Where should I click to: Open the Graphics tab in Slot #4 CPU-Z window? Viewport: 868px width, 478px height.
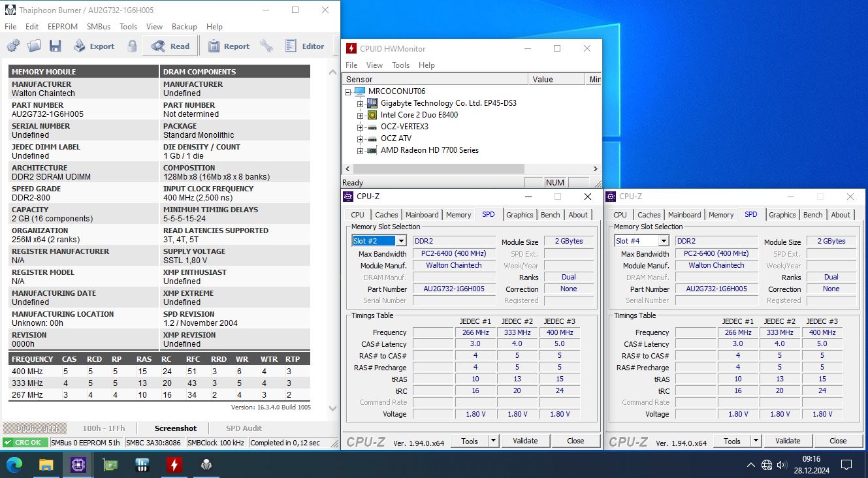click(x=782, y=215)
